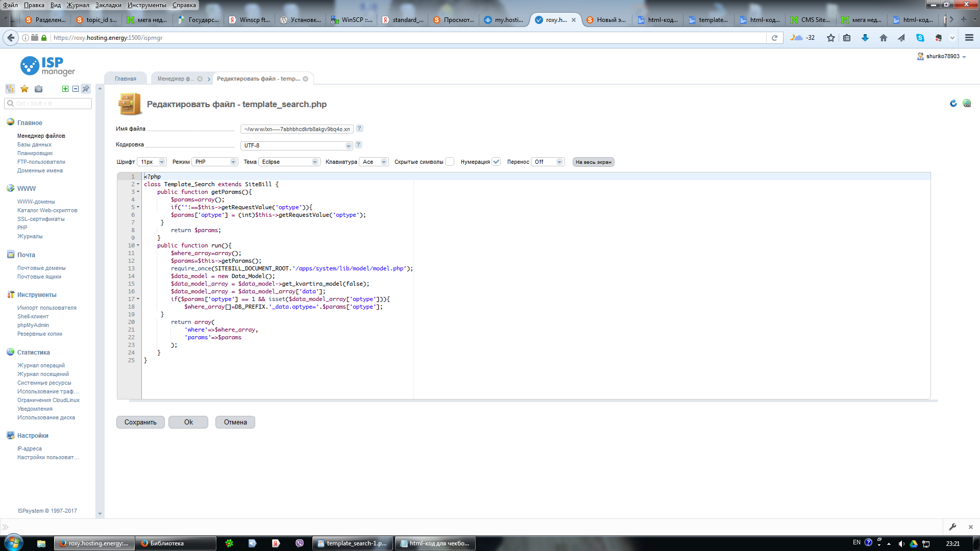Click Windows Start button
The image size is (980, 551).
13,543
